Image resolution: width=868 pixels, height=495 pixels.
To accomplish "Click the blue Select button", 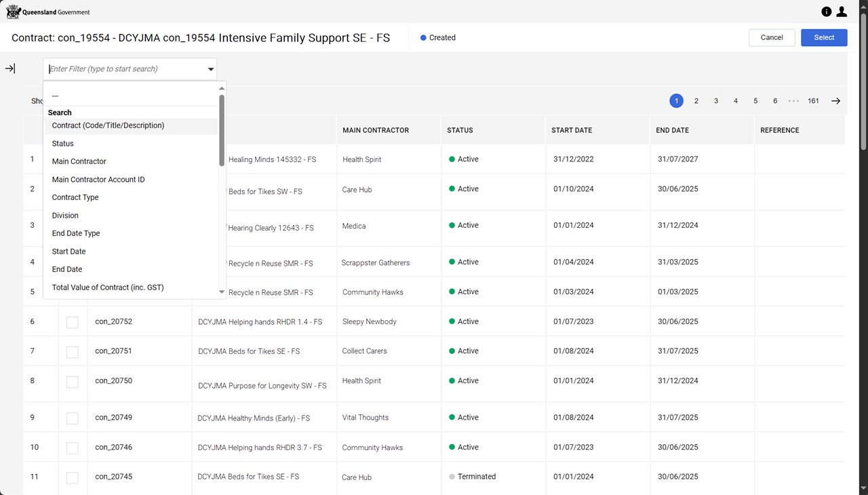I will coord(824,38).
